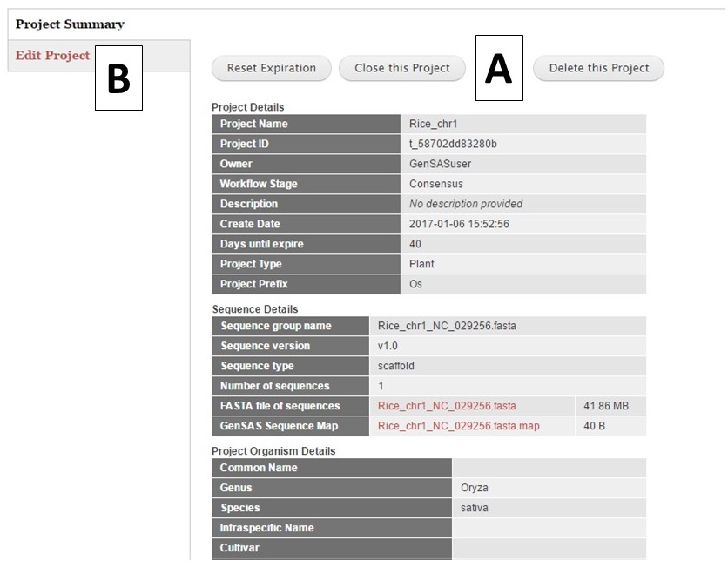The width and height of the screenshot is (728, 561).
Task: Select the Project Summary tab
Action: click(x=70, y=24)
